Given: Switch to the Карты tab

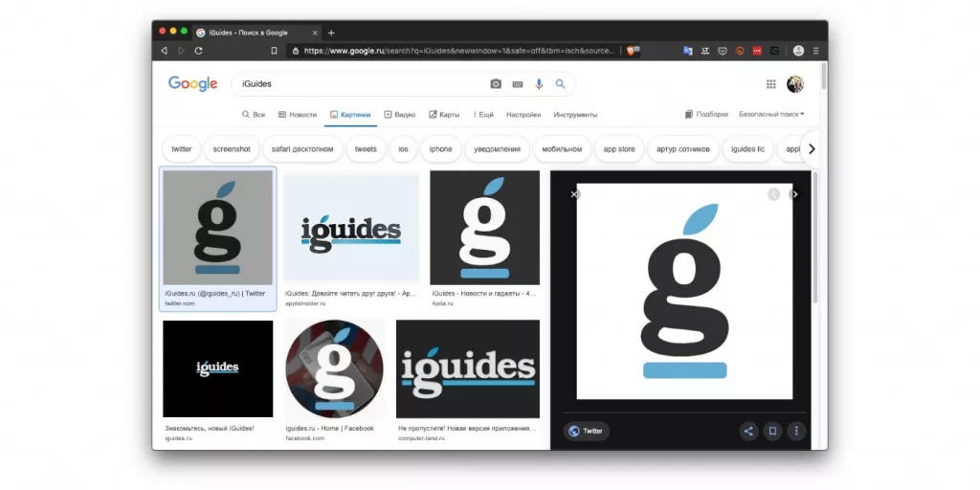Looking at the screenshot, I should [444, 115].
